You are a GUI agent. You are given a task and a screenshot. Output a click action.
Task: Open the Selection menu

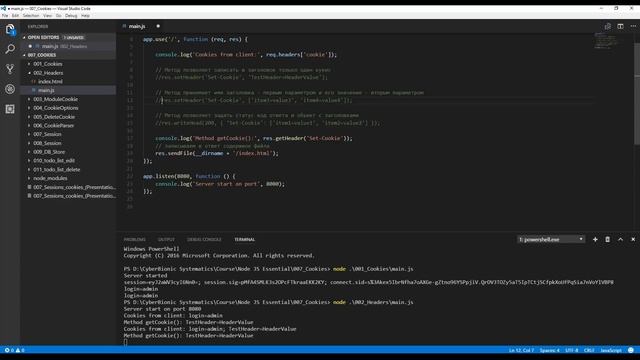click(31, 16)
